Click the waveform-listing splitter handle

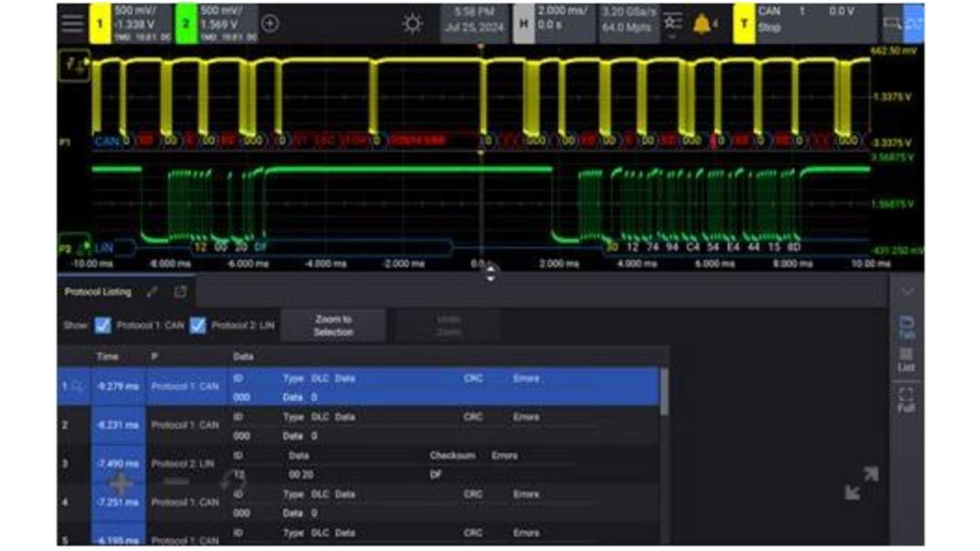tap(491, 273)
